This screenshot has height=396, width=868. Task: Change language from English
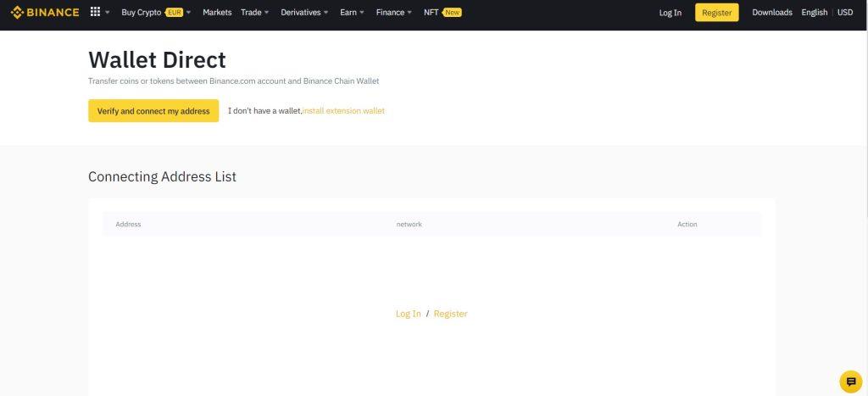pyautogui.click(x=815, y=12)
